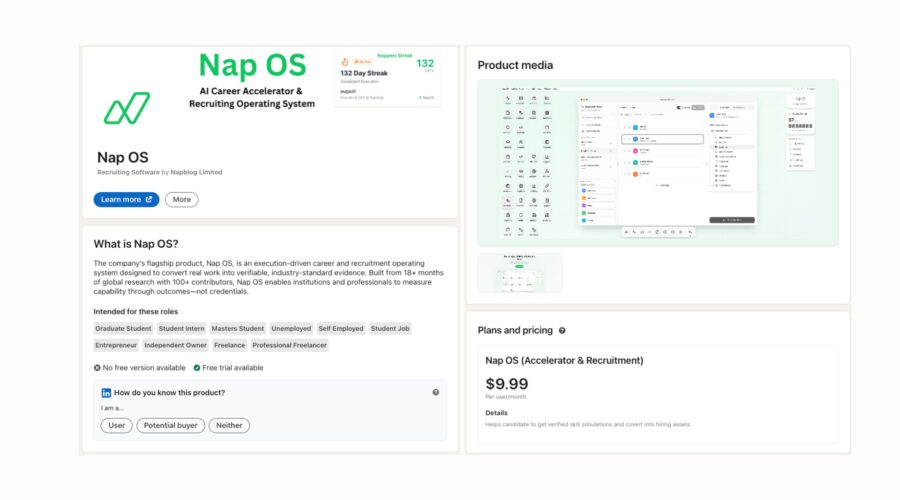
Task: Click the Entrepreneur role tag
Action: pyautogui.click(x=116, y=345)
